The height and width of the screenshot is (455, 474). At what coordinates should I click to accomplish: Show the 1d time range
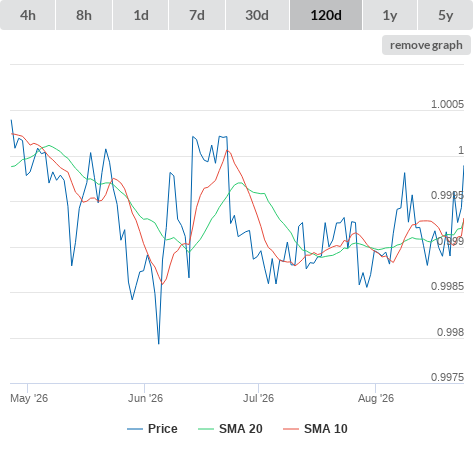(141, 15)
